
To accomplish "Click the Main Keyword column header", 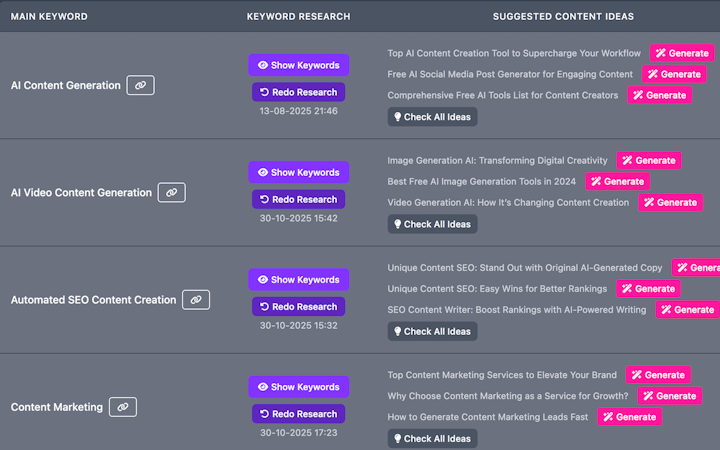I will click(x=49, y=17).
